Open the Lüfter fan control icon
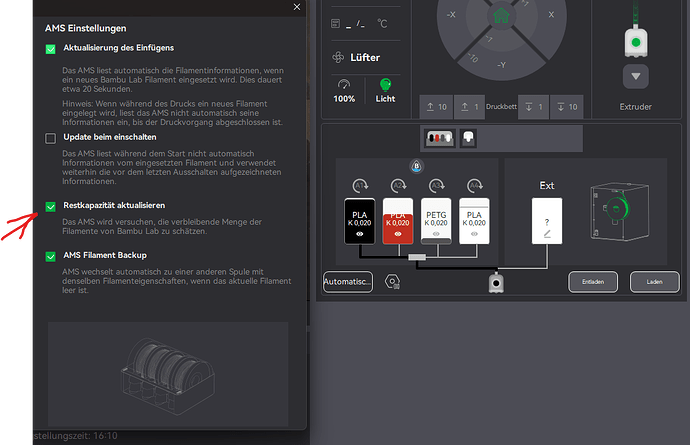 pyautogui.click(x=338, y=57)
